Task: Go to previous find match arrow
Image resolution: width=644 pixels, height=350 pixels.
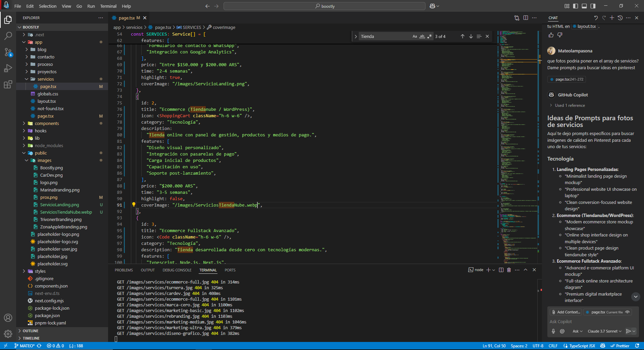Action: click(462, 36)
